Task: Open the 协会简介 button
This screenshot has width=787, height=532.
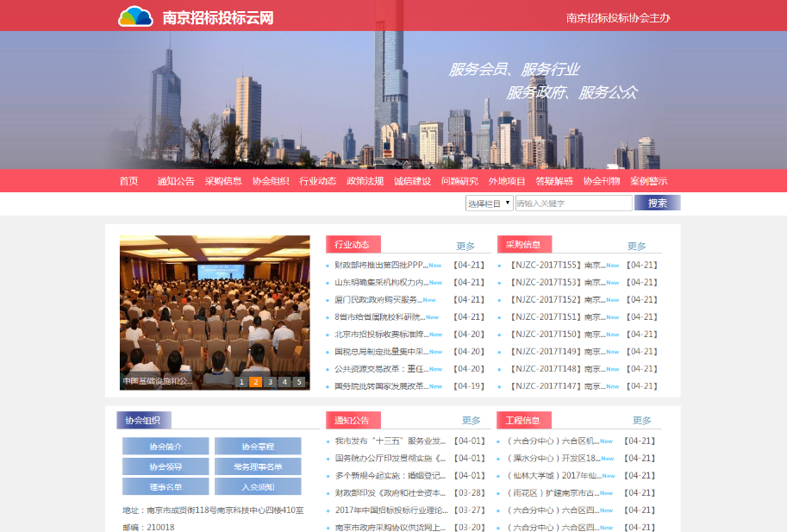Action: tap(166, 447)
